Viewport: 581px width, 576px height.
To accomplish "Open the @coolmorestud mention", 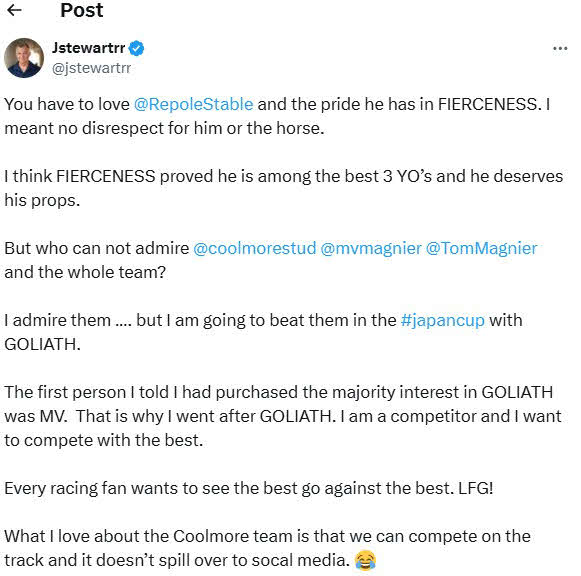I will pyautogui.click(x=255, y=248).
